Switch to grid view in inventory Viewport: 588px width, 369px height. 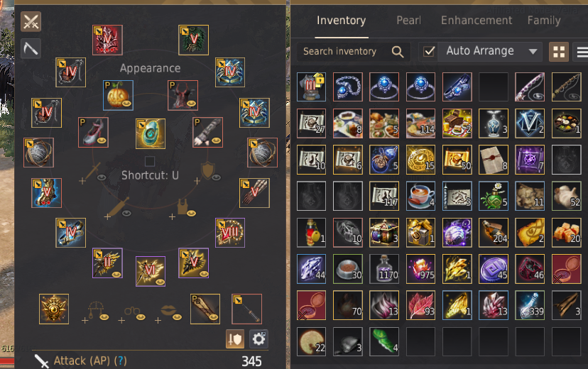[x=559, y=52]
